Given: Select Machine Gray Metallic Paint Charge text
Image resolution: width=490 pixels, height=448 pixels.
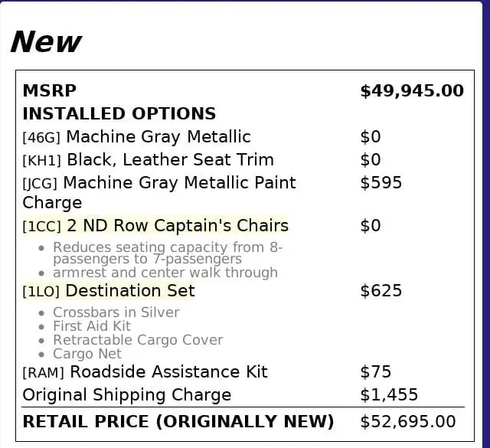Looking at the screenshot, I should point(159,192).
